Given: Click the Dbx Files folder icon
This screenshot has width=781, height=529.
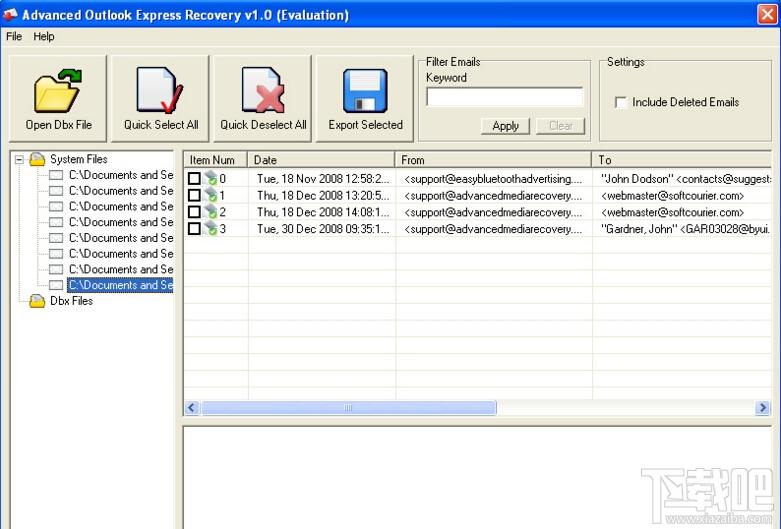Looking at the screenshot, I should 37,301.
